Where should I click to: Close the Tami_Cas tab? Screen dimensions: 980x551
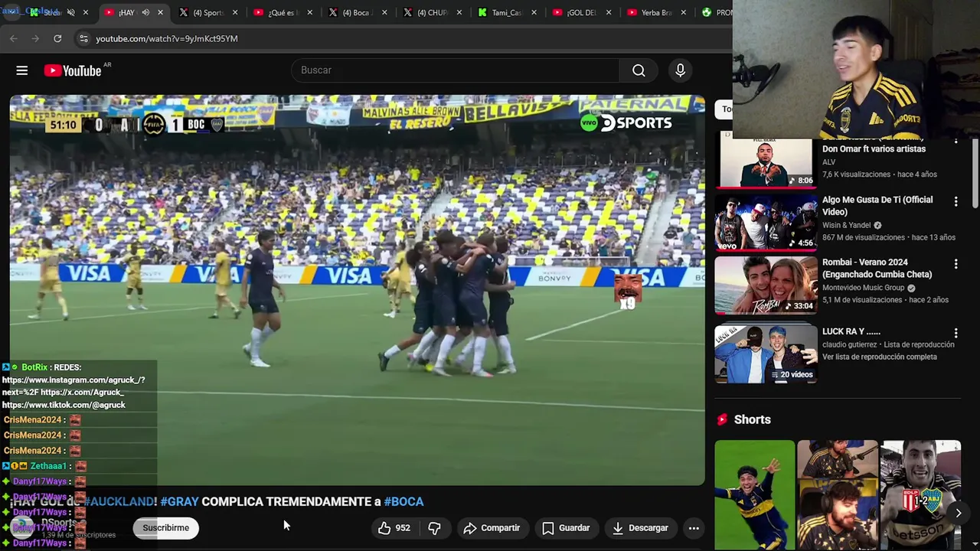point(534,12)
